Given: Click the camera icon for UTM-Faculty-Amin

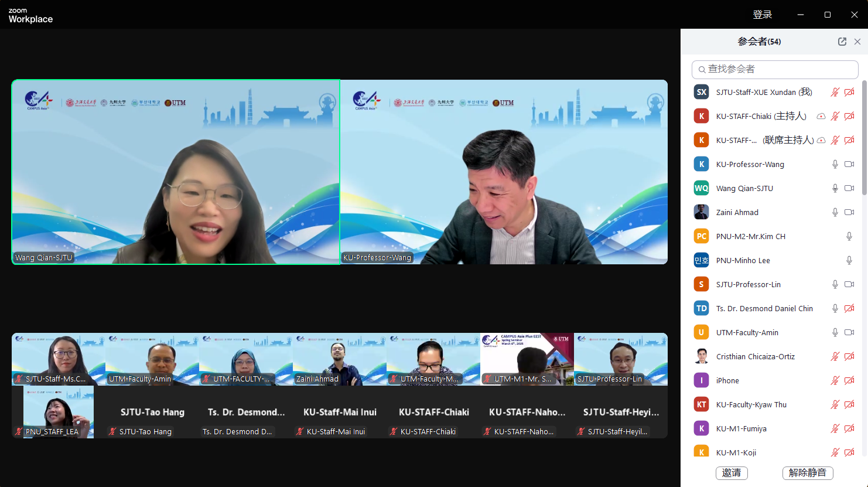Looking at the screenshot, I should point(849,333).
